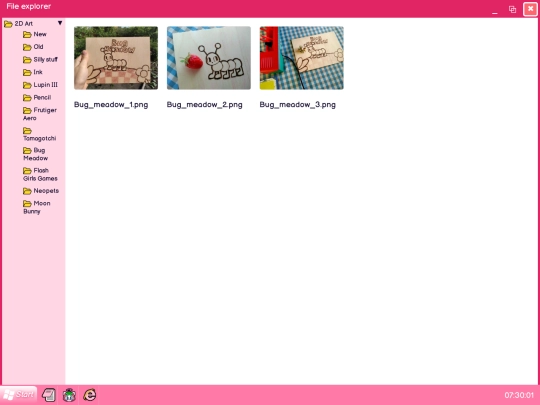Click the New folder icon
This screenshot has width=540, height=405.
(x=27, y=34)
